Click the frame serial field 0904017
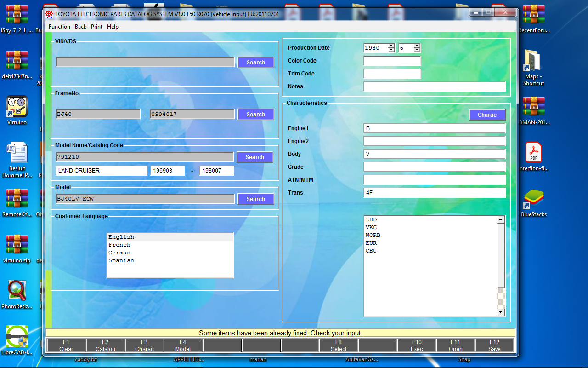The image size is (588, 368). 192,114
